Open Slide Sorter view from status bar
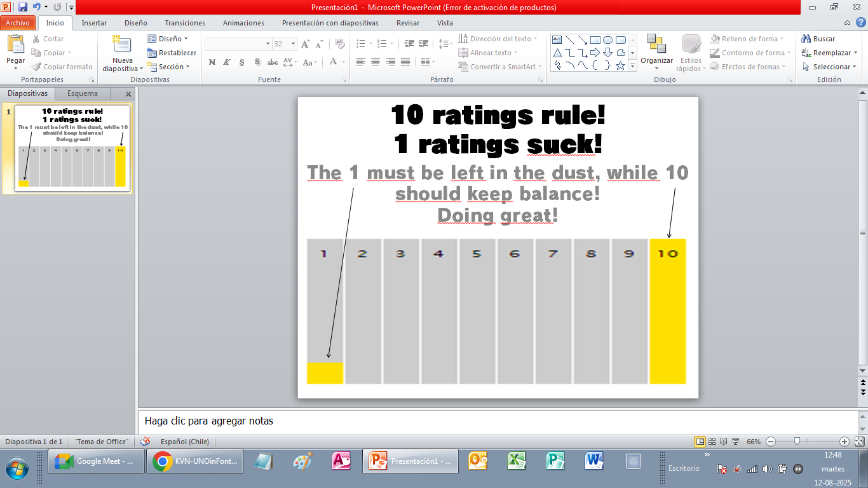 point(712,442)
